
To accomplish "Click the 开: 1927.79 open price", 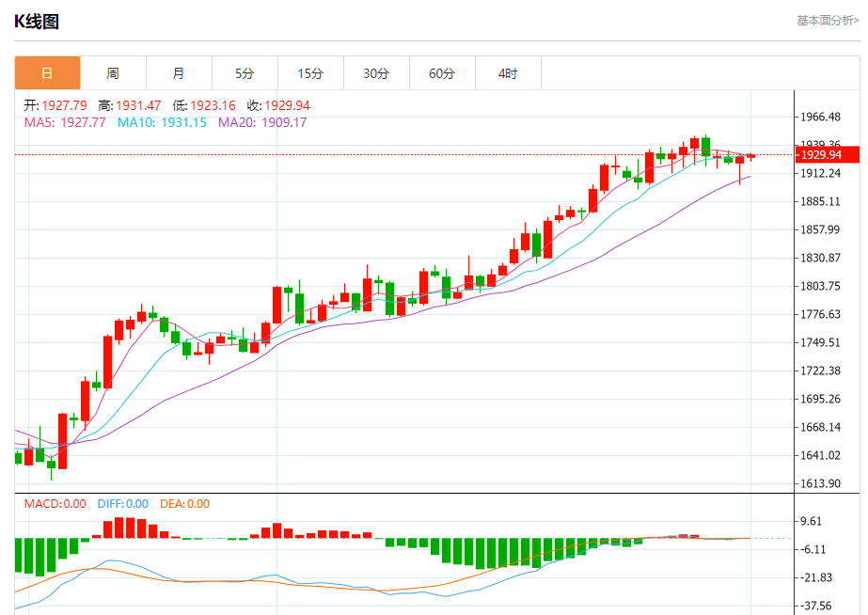I will tap(55, 105).
